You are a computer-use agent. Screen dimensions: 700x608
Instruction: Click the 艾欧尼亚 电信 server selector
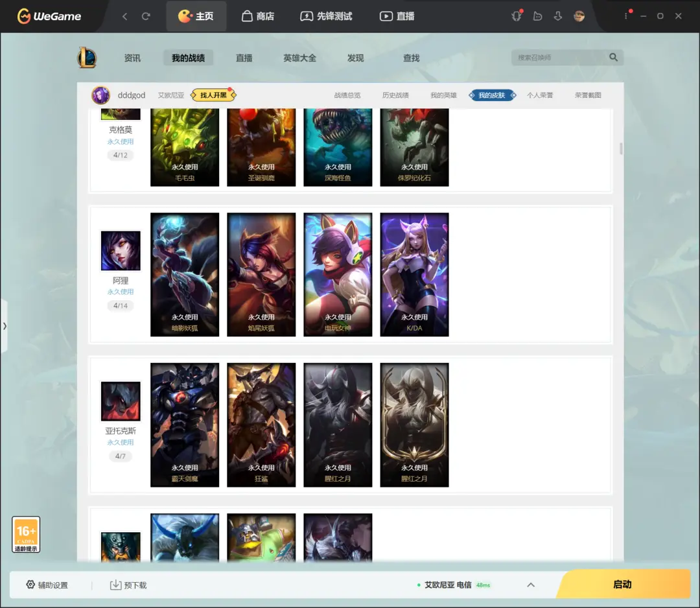(x=453, y=585)
